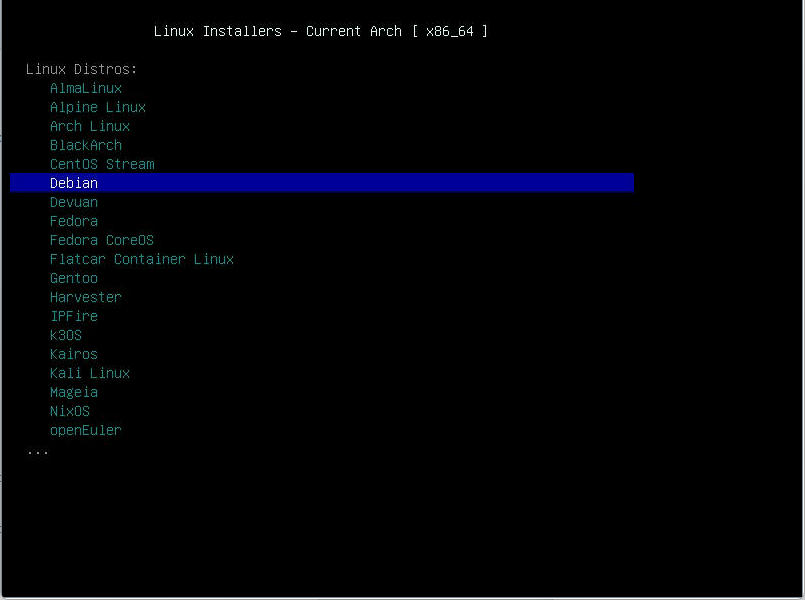The image size is (805, 600).
Task: Select the Arch Linux installer entry
Action: [x=90, y=126]
